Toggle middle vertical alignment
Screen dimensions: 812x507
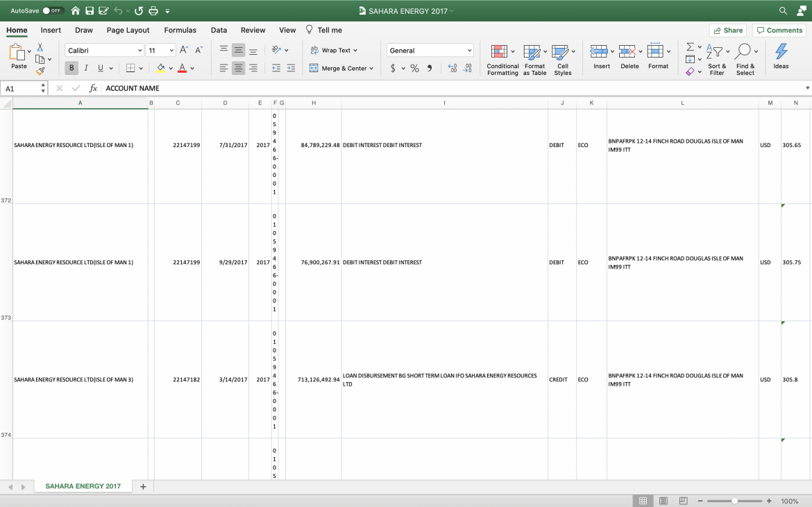(x=238, y=50)
